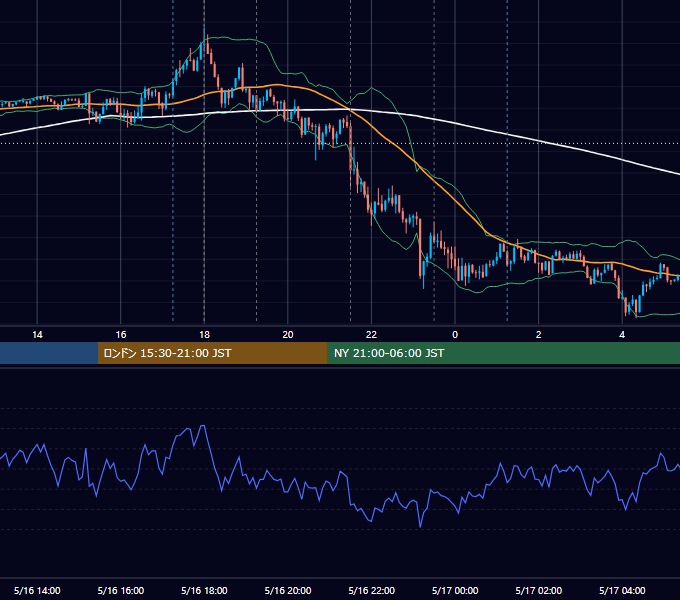Viewport: 680px width, 600px height.
Task: Click the "18" hour label on price chart axis
Action: (x=204, y=335)
